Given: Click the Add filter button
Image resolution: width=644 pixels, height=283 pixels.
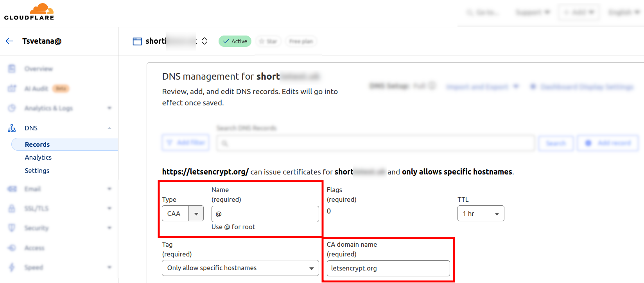Looking at the screenshot, I should click(x=186, y=143).
